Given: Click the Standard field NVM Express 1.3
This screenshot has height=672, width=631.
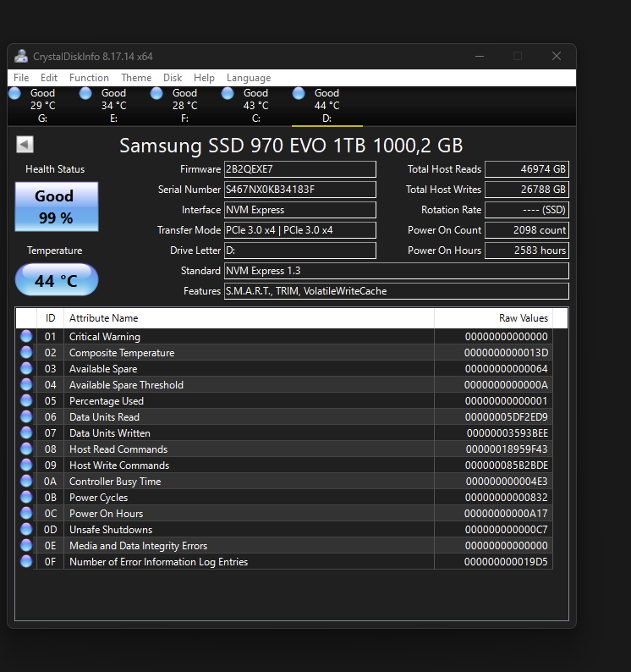Looking at the screenshot, I should tap(396, 271).
